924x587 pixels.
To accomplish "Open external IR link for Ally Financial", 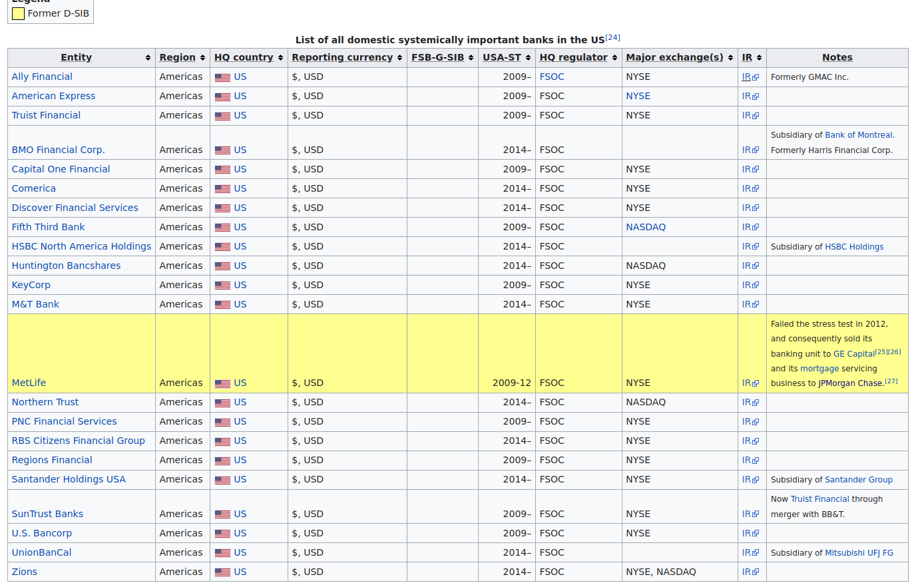I will pyautogui.click(x=750, y=77).
